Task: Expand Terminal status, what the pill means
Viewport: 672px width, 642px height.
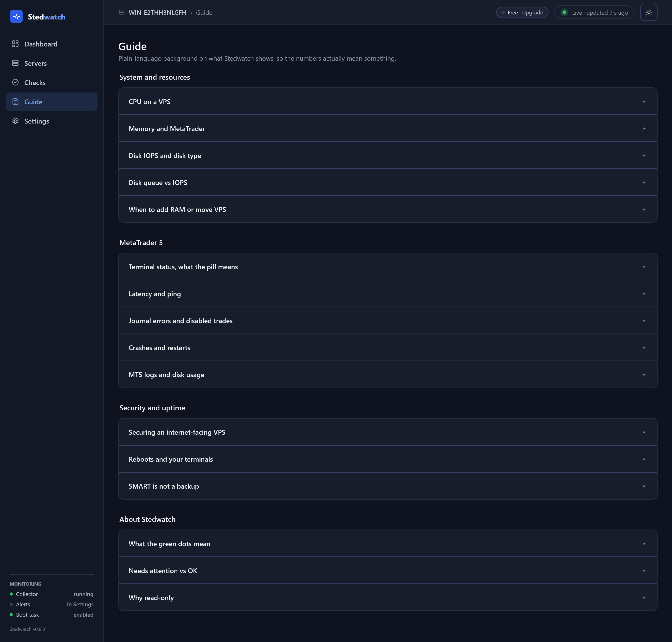Action: pos(388,267)
